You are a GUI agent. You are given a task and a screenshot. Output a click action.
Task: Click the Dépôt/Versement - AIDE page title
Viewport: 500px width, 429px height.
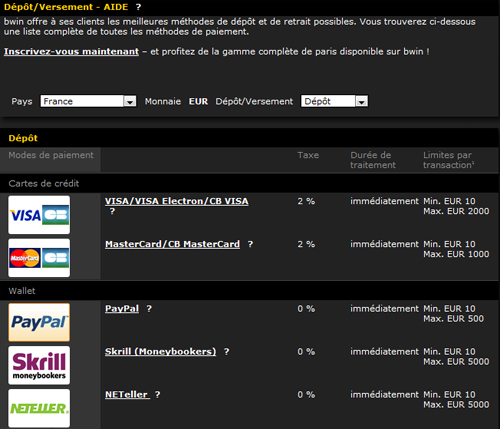pyautogui.click(x=66, y=7)
